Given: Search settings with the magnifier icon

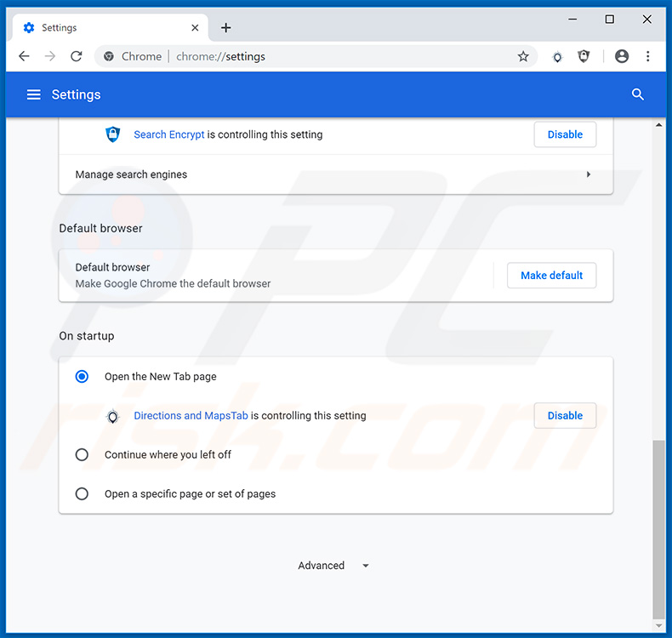Looking at the screenshot, I should (638, 94).
